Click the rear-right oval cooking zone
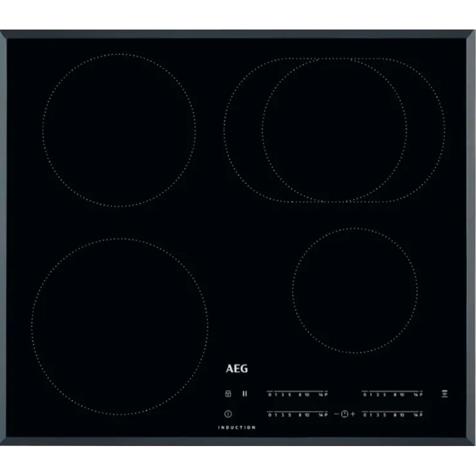Screen dimensions: 476x476 [334, 130]
